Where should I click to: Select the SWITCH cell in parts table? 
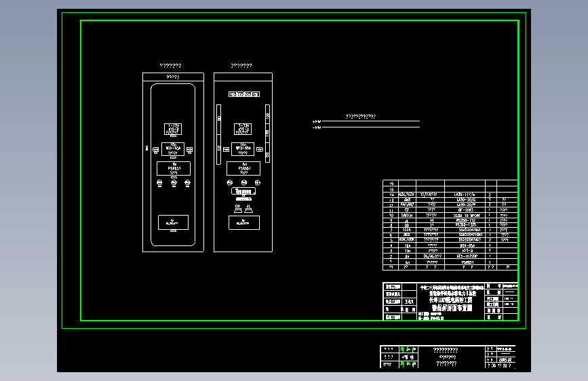[407, 216]
